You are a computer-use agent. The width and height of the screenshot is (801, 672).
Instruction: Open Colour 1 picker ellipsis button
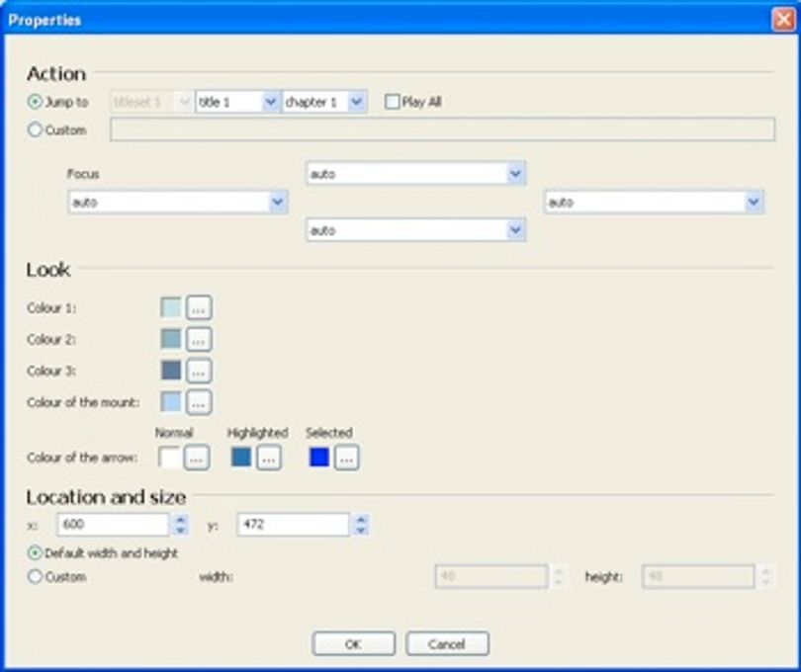click(199, 308)
